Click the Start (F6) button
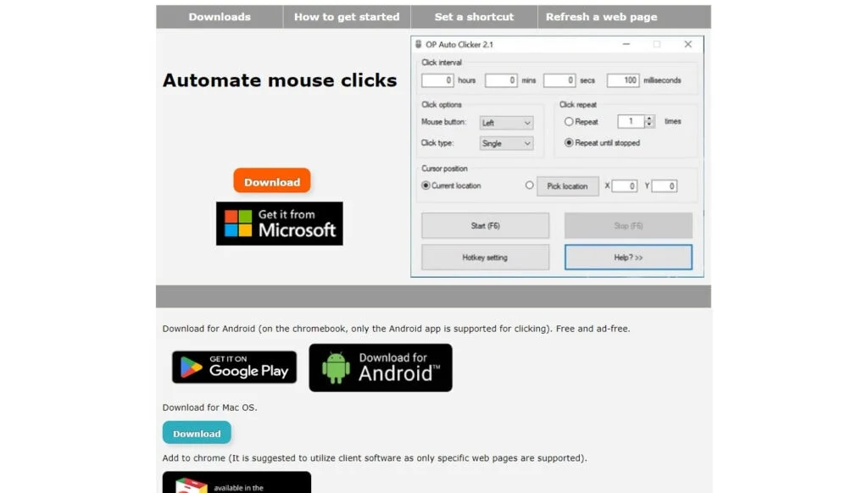The height and width of the screenshot is (493, 868). 486,226
